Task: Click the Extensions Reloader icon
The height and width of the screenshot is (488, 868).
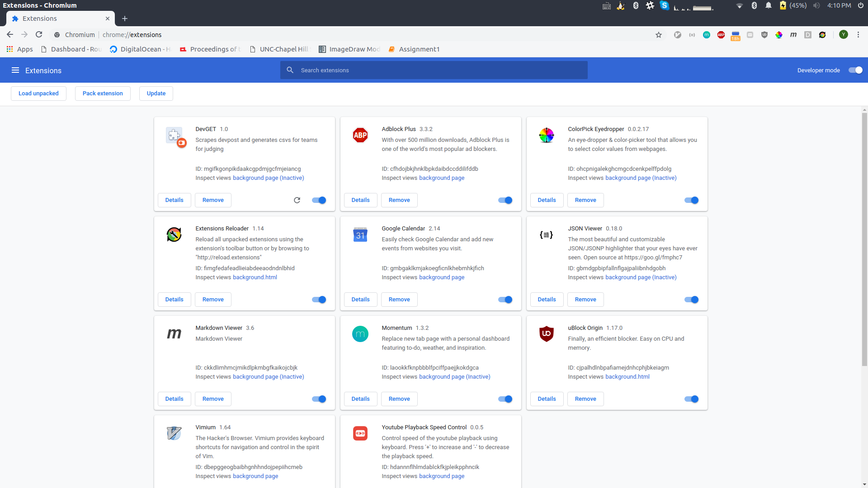Action: (x=174, y=235)
